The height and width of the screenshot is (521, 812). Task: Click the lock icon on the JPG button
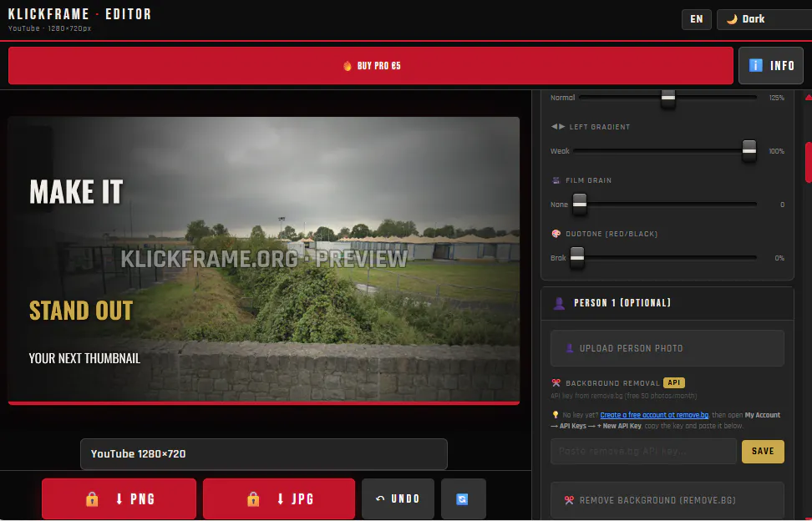coord(253,498)
